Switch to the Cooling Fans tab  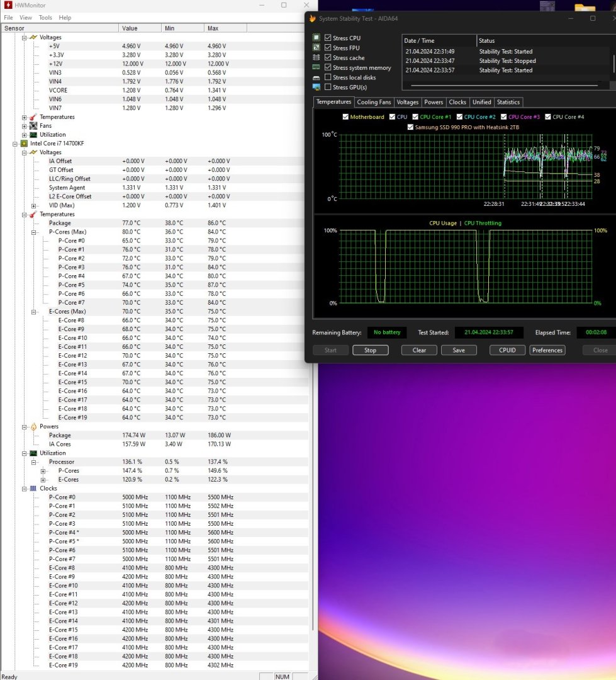coord(374,103)
